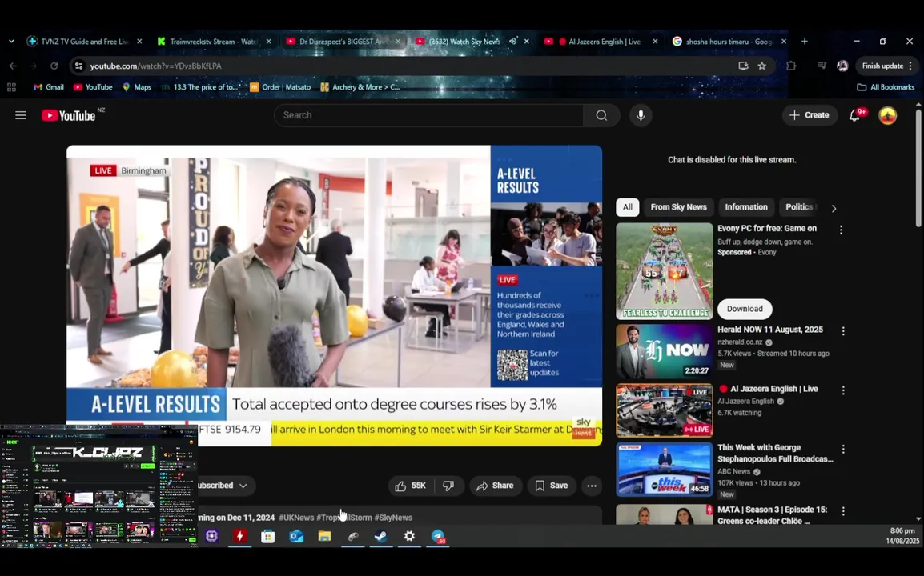This screenshot has height=576, width=924.
Task: Select the All filter chip
Action: (x=628, y=207)
